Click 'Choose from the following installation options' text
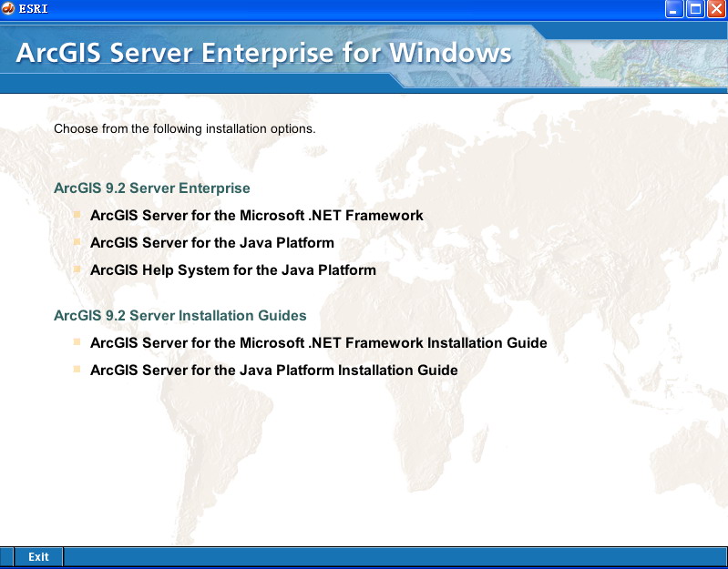 tap(184, 129)
